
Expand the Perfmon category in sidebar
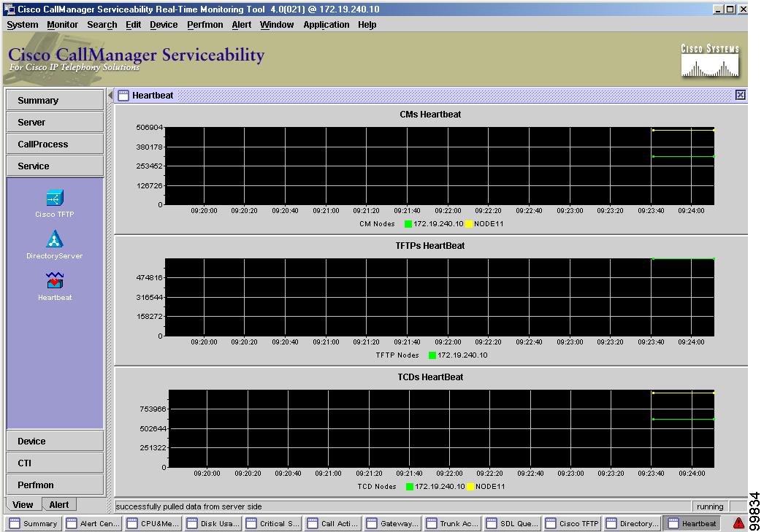55,485
